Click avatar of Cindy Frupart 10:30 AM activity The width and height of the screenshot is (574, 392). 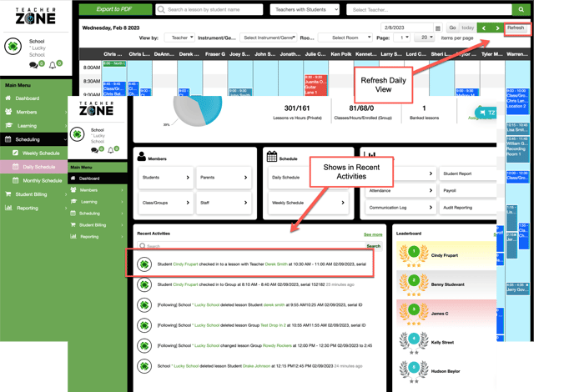point(144,264)
